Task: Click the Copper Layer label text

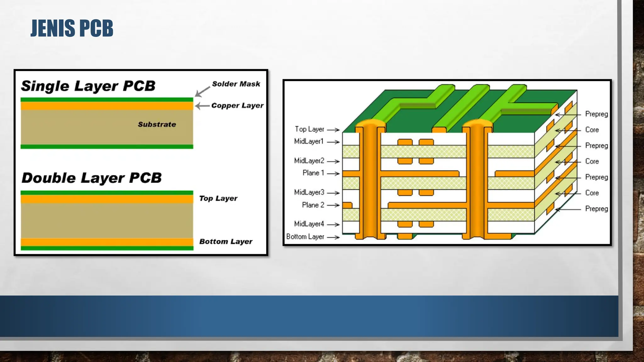Action: [237, 106]
